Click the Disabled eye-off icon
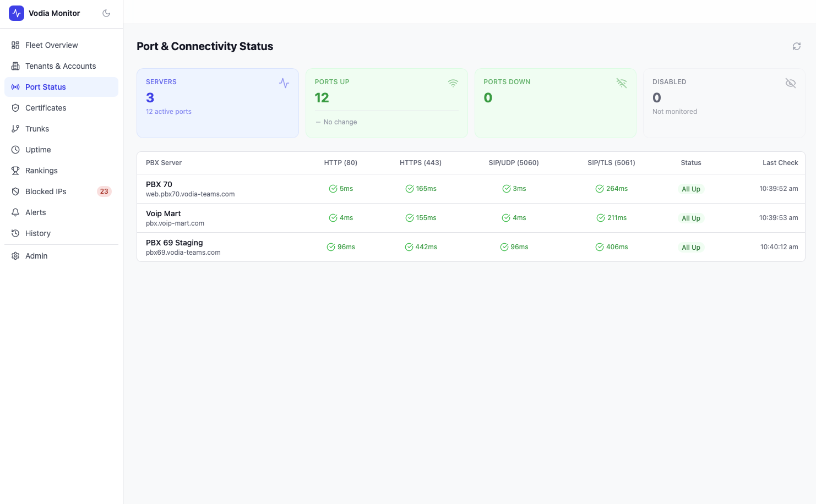 [790, 83]
